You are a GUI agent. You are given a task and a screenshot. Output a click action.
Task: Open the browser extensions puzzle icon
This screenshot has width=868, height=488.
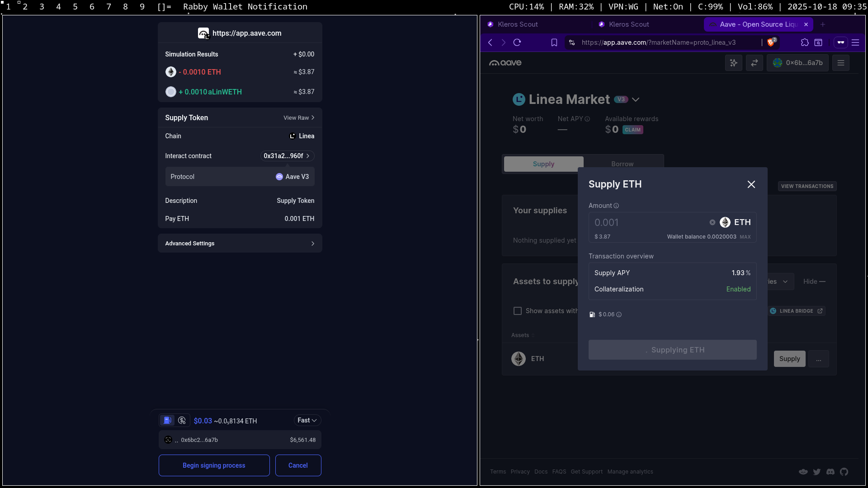point(805,42)
